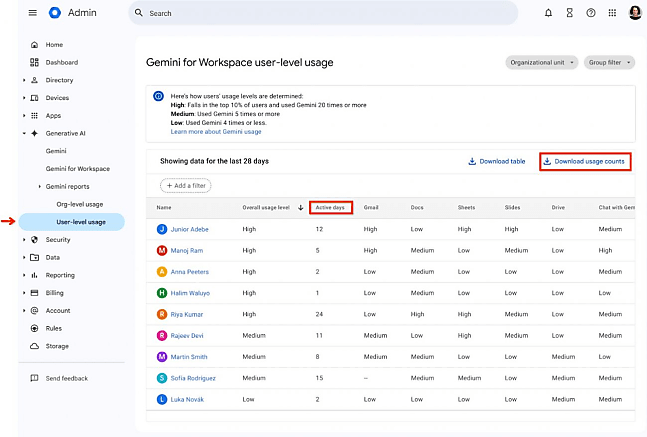Click inside the Search field
The width and height of the screenshot is (647, 437).
323,13
